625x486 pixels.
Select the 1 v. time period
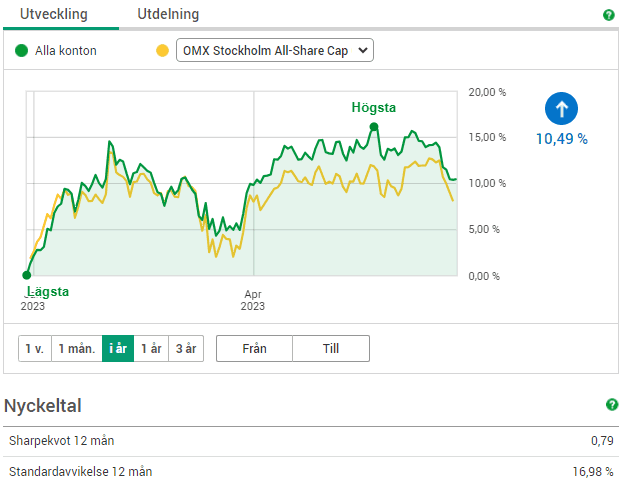(35, 348)
